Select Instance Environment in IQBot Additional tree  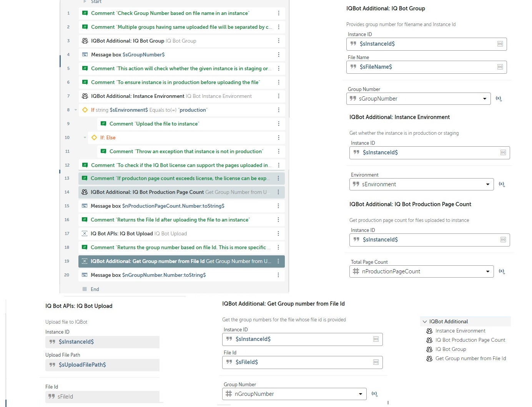click(x=460, y=331)
